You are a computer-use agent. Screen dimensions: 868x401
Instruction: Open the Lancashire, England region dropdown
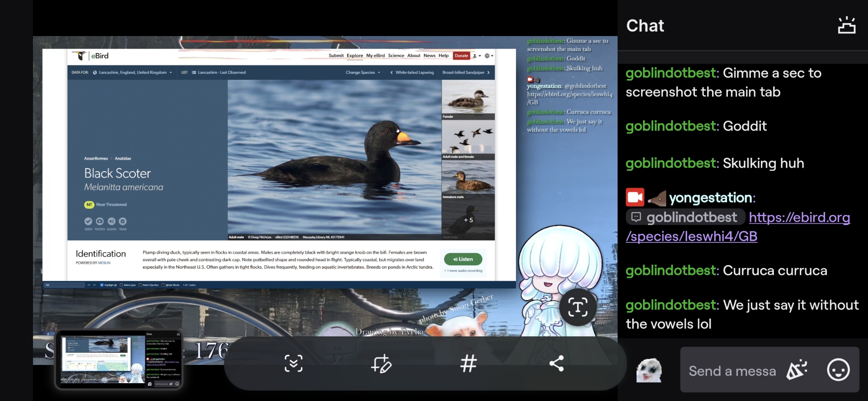point(132,73)
